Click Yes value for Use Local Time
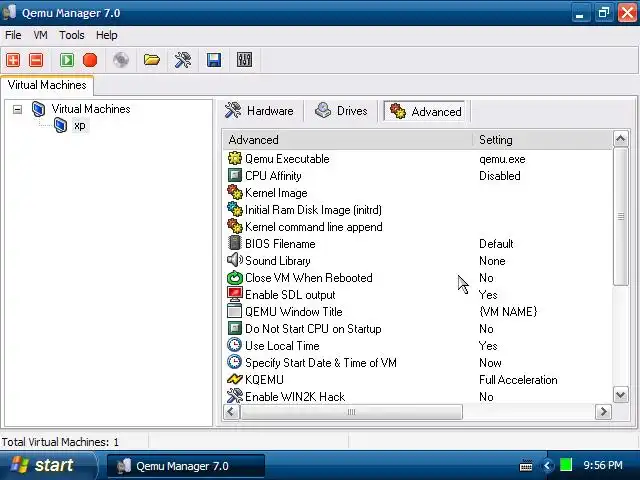The width and height of the screenshot is (640, 480). click(488, 346)
